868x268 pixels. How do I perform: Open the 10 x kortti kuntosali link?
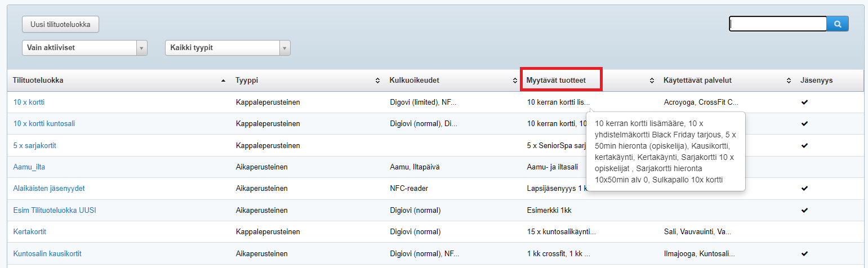tap(44, 124)
